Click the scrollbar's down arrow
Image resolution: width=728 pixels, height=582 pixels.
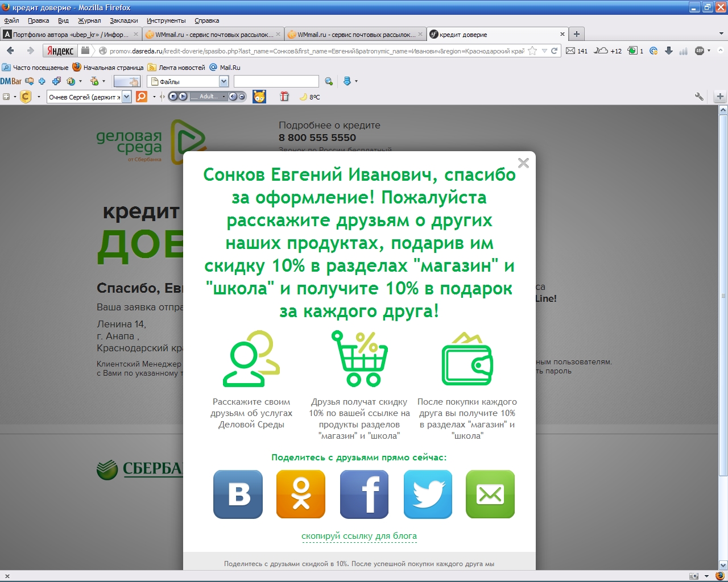723,565
